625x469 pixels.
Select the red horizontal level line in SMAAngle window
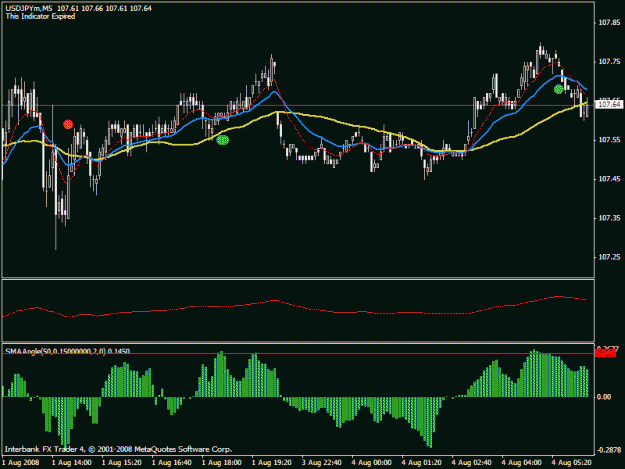[x=298, y=353]
